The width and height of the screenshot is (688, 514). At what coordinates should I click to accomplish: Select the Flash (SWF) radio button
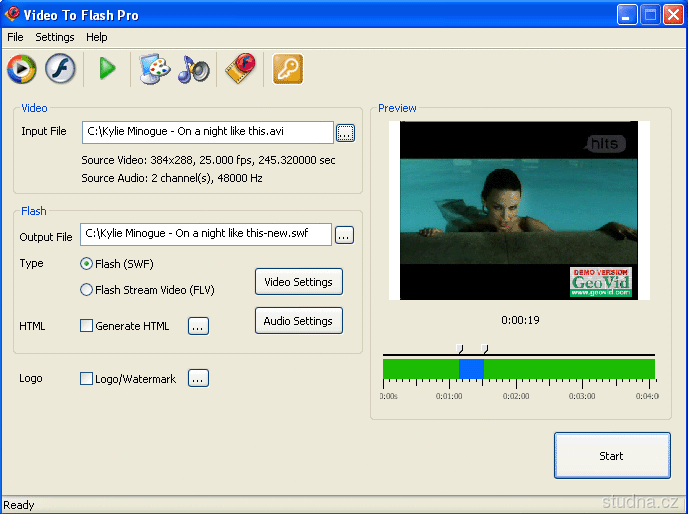click(87, 264)
